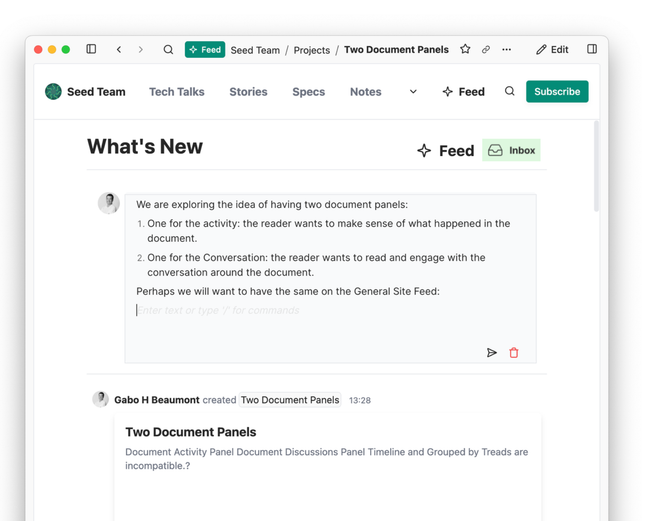Open the three-dots more options menu
This screenshot has height=521, width=650.
point(507,49)
